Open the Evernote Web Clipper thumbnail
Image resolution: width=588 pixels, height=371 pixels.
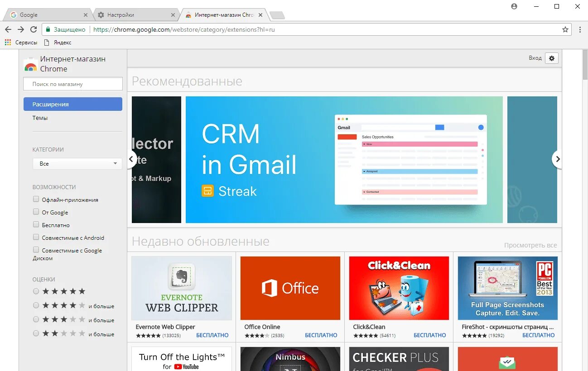182,288
